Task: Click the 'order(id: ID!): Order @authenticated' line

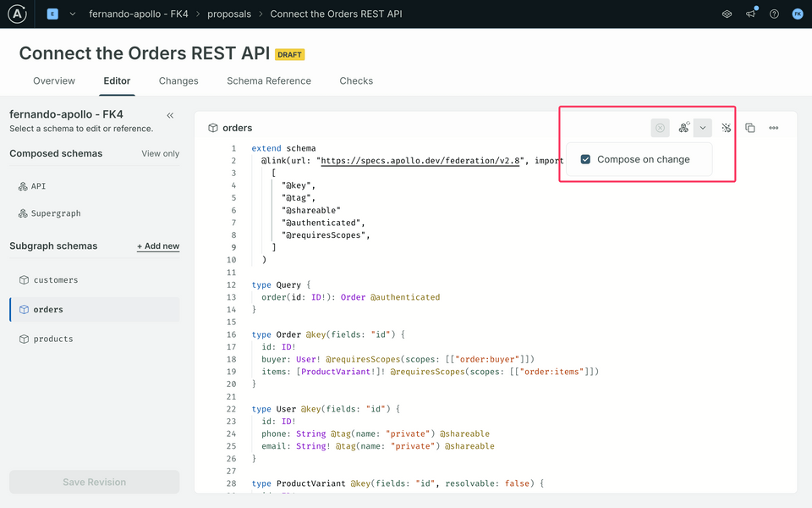Action: tap(350, 297)
